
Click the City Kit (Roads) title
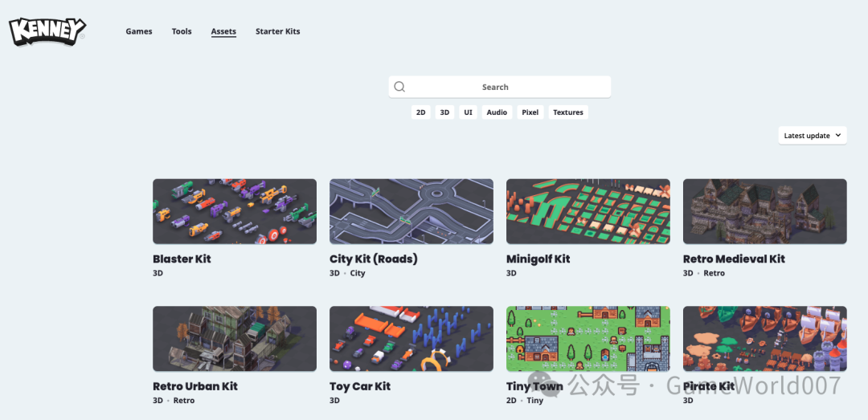click(374, 259)
